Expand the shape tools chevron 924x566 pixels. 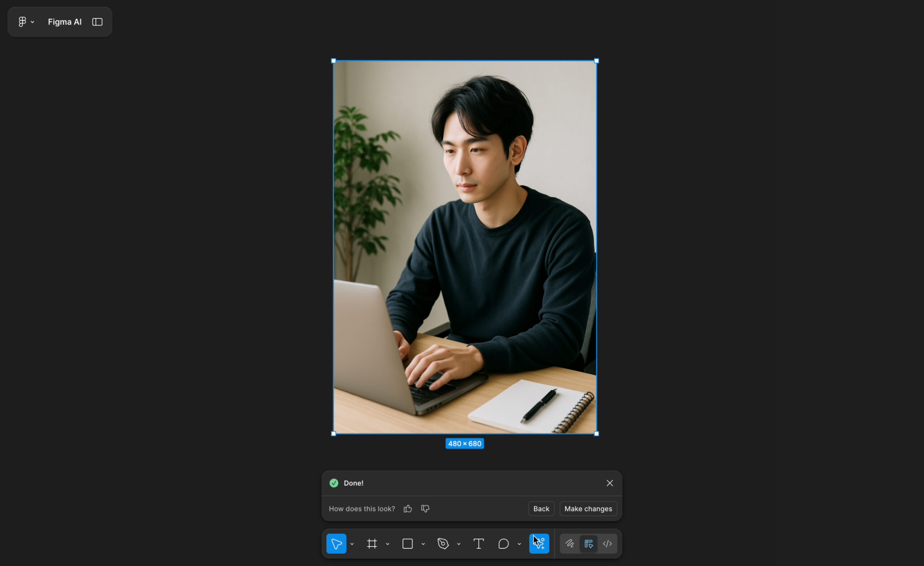[x=423, y=544]
